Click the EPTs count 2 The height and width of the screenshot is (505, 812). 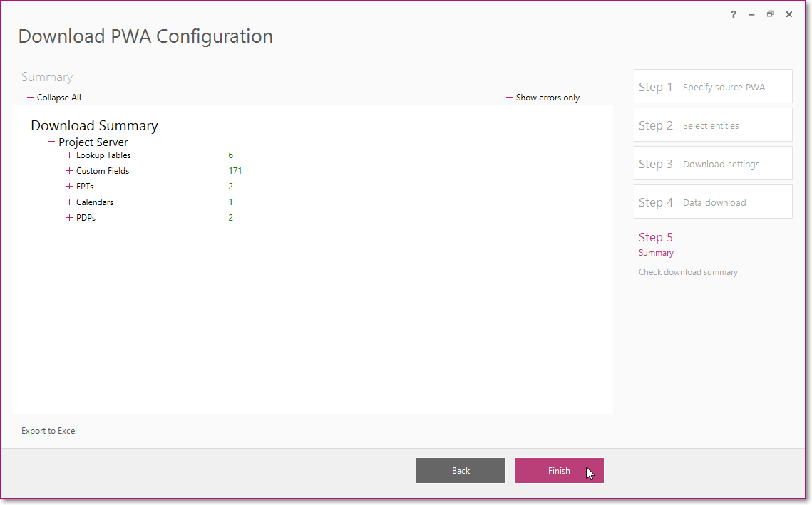click(x=230, y=187)
